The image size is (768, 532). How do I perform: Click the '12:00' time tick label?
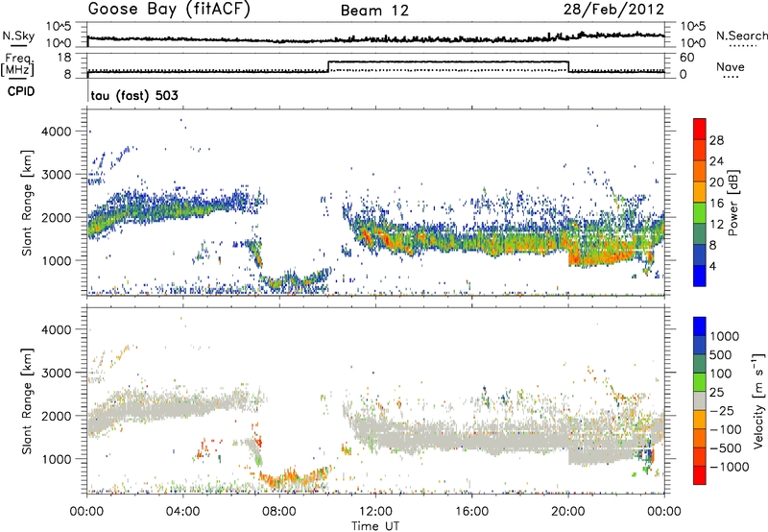coord(375,512)
